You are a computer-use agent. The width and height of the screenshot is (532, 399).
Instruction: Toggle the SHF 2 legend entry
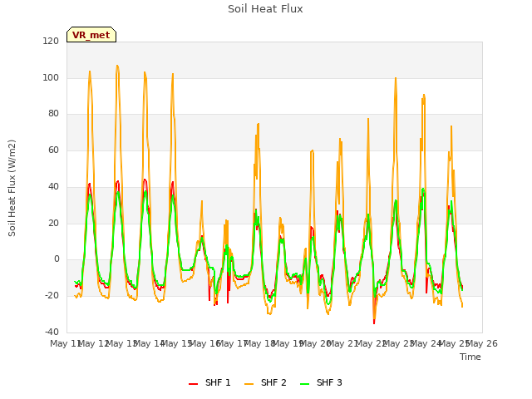pos(265,382)
